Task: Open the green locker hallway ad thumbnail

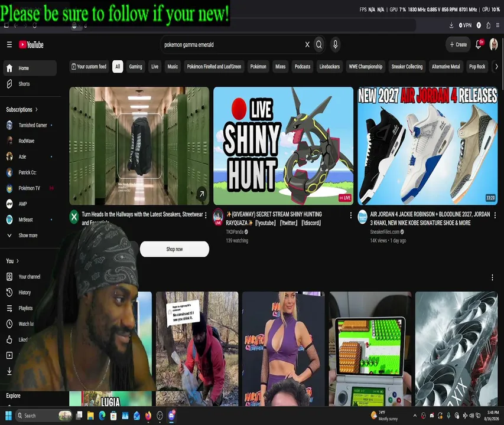Action: 139,146
